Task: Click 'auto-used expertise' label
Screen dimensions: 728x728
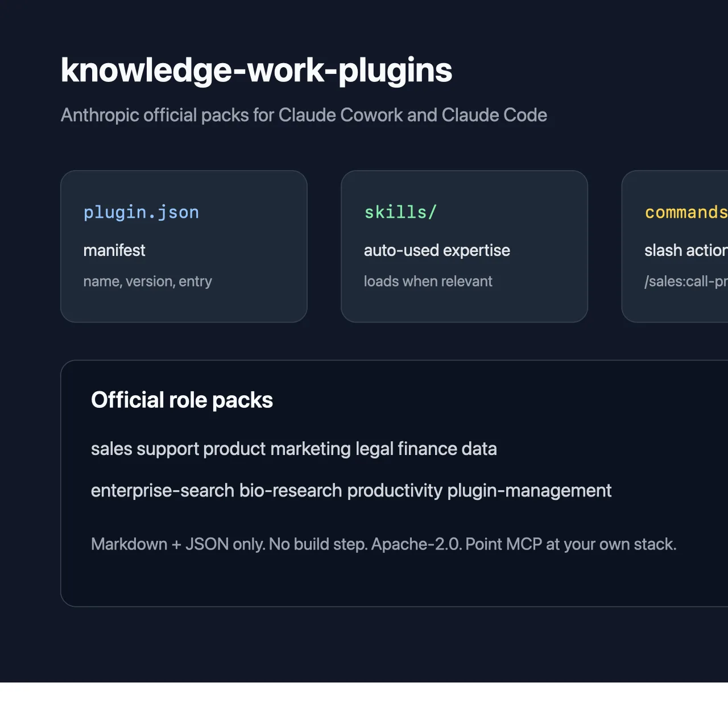Action: pos(437,250)
